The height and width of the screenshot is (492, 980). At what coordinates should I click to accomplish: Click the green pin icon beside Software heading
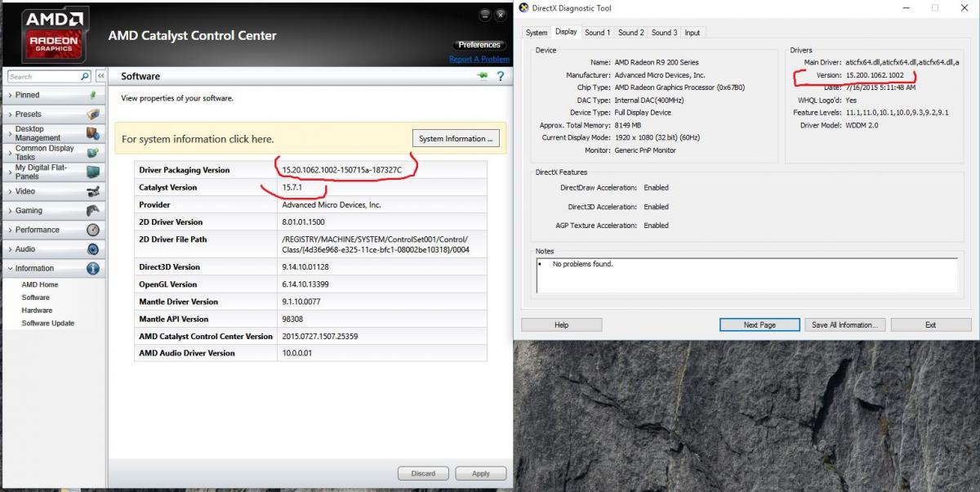tap(483, 76)
